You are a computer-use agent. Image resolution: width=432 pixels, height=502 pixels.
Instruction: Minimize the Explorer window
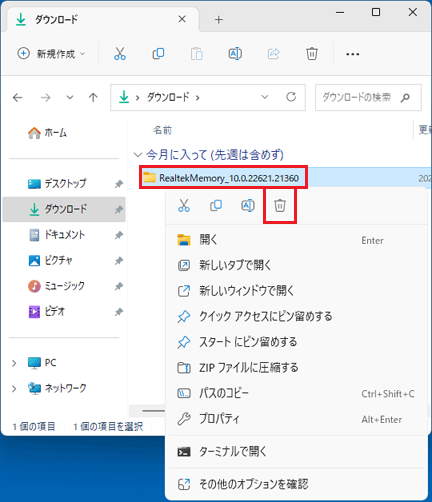pyautogui.click(x=340, y=13)
